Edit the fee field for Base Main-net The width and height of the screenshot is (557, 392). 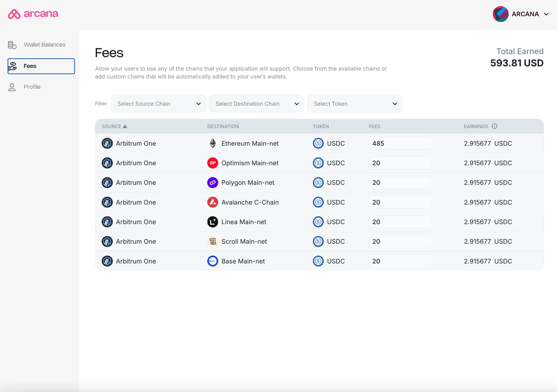tap(400, 261)
